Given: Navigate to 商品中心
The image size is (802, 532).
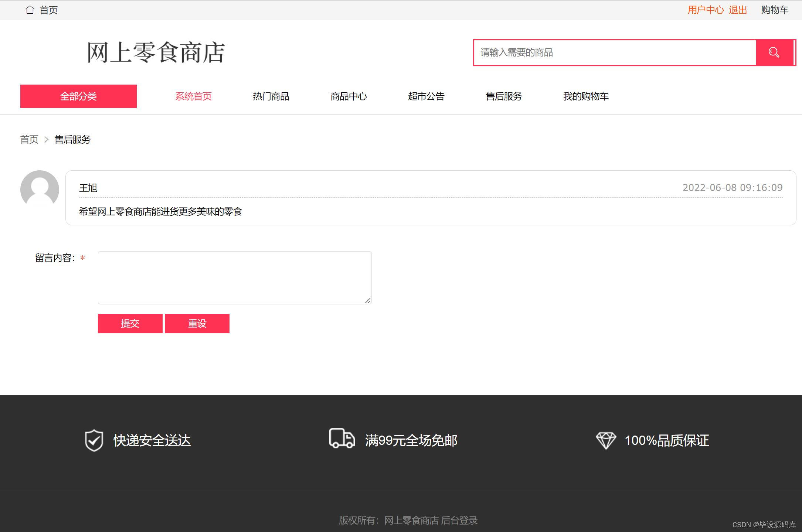Looking at the screenshot, I should [x=349, y=96].
